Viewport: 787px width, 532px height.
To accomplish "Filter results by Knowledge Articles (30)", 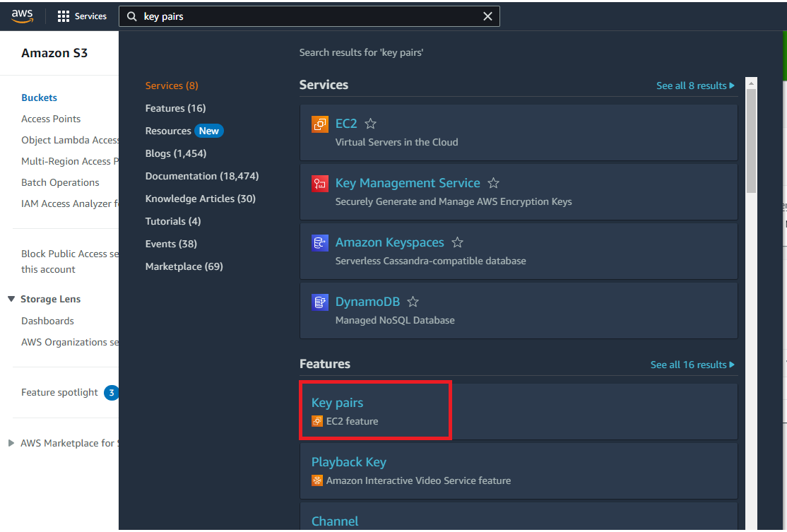I will coord(200,199).
